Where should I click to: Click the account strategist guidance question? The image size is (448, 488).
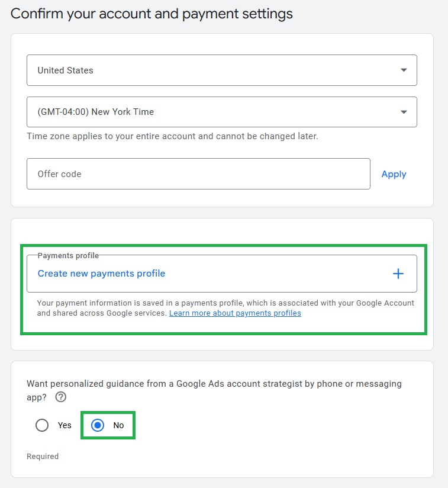click(x=214, y=384)
